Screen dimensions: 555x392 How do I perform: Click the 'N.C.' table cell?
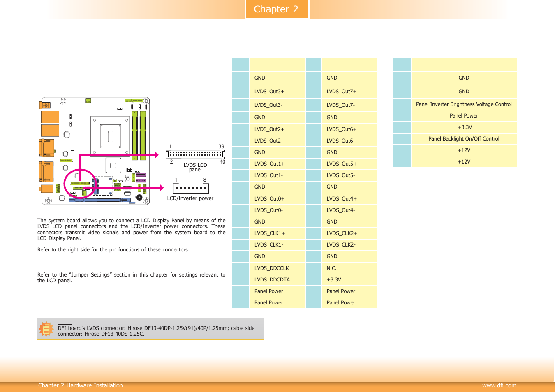point(349,268)
